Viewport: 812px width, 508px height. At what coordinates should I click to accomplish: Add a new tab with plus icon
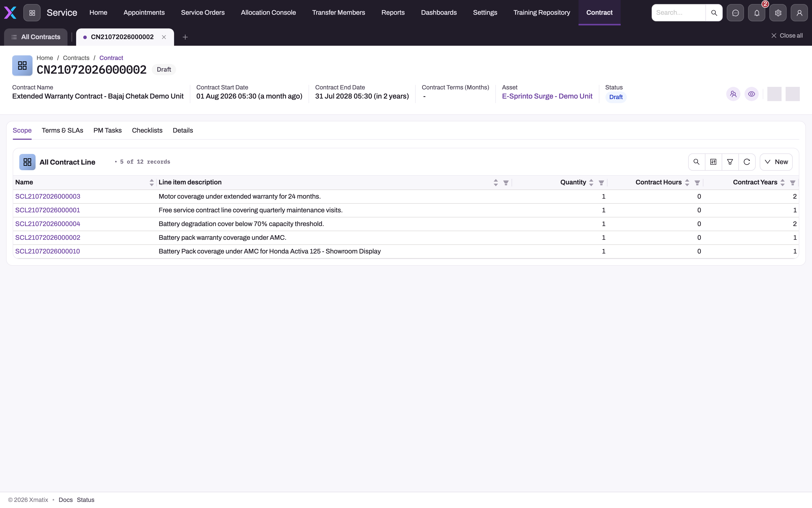click(185, 37)
